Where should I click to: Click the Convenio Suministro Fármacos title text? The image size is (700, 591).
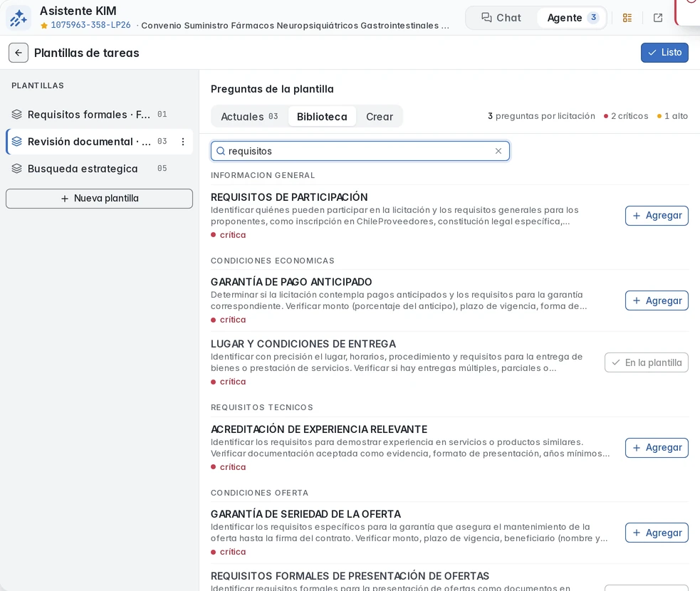point(295,26)
